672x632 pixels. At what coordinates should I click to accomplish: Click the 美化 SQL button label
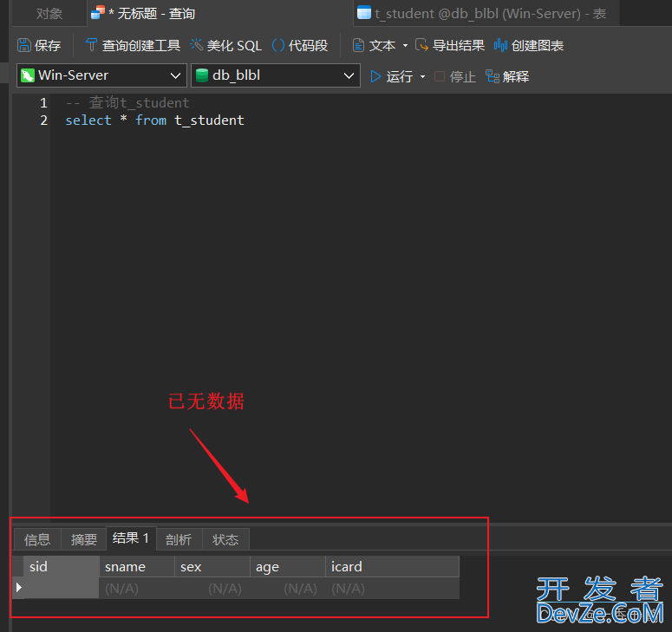tap(234, 45)
